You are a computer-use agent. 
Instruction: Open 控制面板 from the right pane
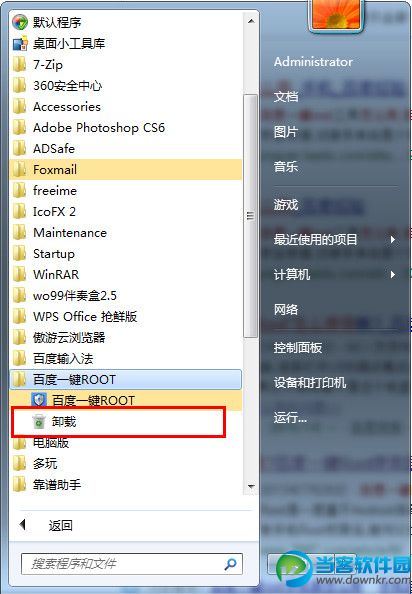(298, 347)
